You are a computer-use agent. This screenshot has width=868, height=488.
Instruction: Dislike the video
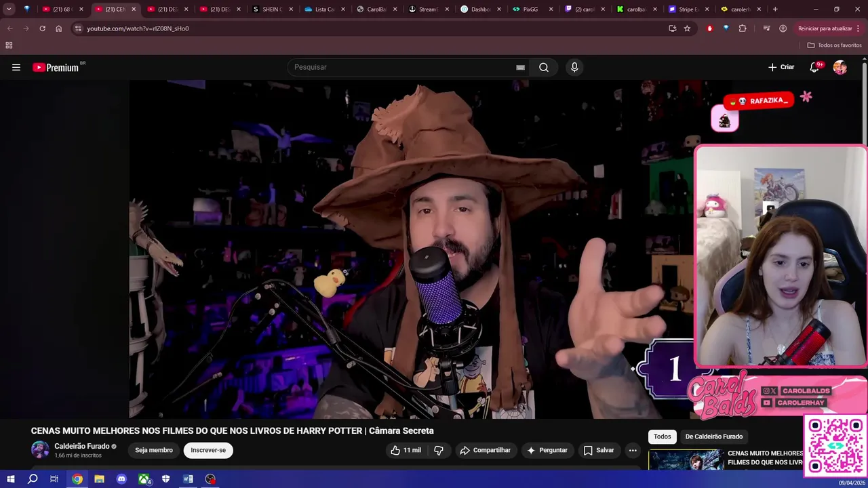coord(439,450)
